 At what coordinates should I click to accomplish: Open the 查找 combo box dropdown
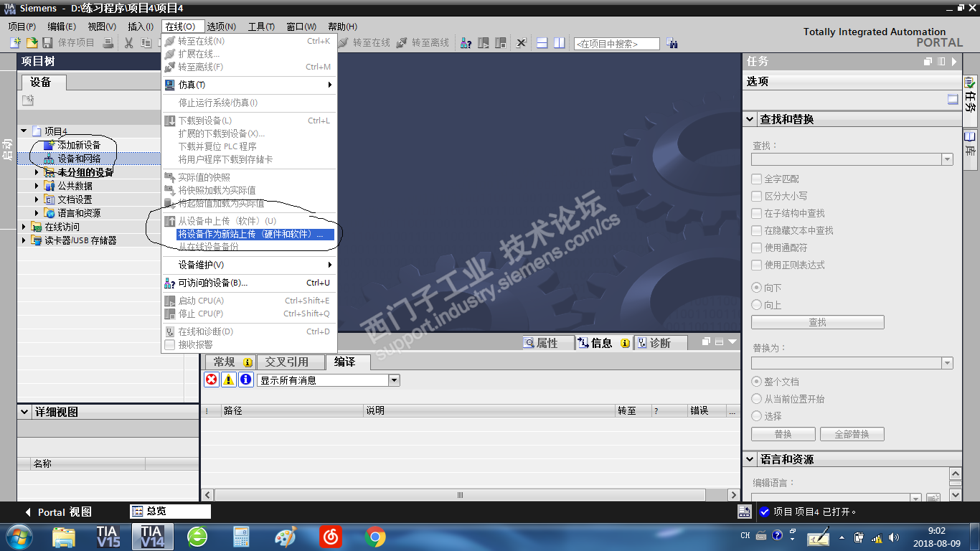pos(947,159)
